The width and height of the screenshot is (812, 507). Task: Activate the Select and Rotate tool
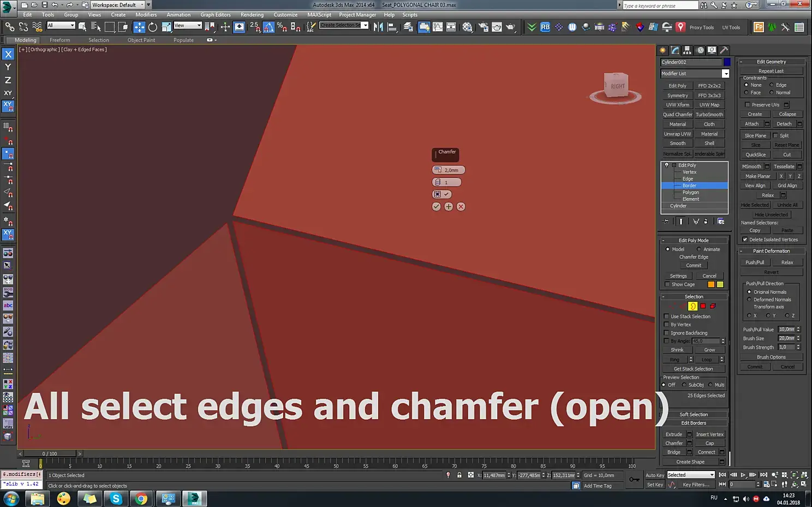(x=153, y=27)
